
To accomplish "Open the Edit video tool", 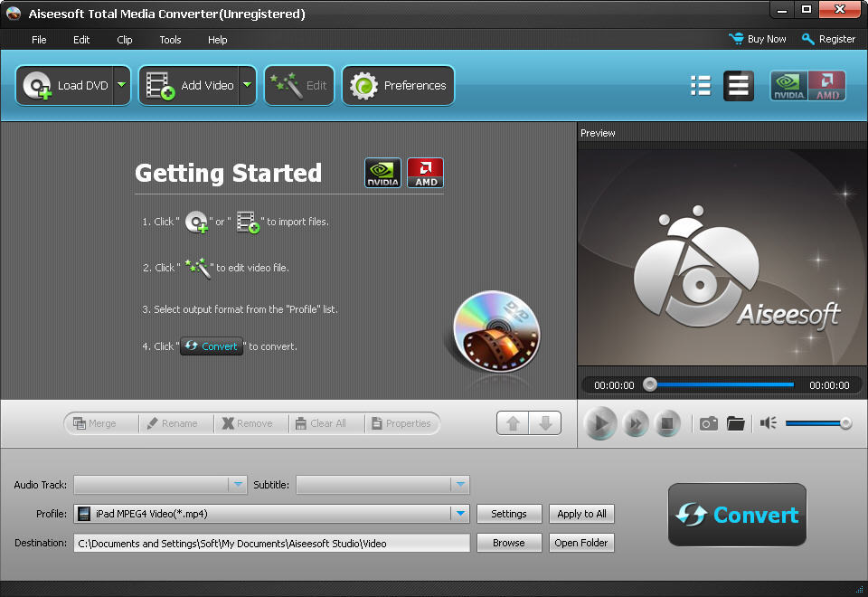I will (x=298, y=85).
